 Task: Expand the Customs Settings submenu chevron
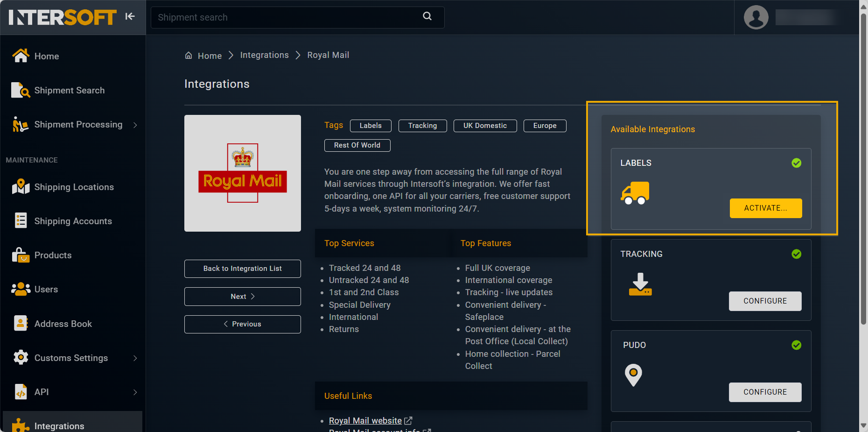coord(135,358)
